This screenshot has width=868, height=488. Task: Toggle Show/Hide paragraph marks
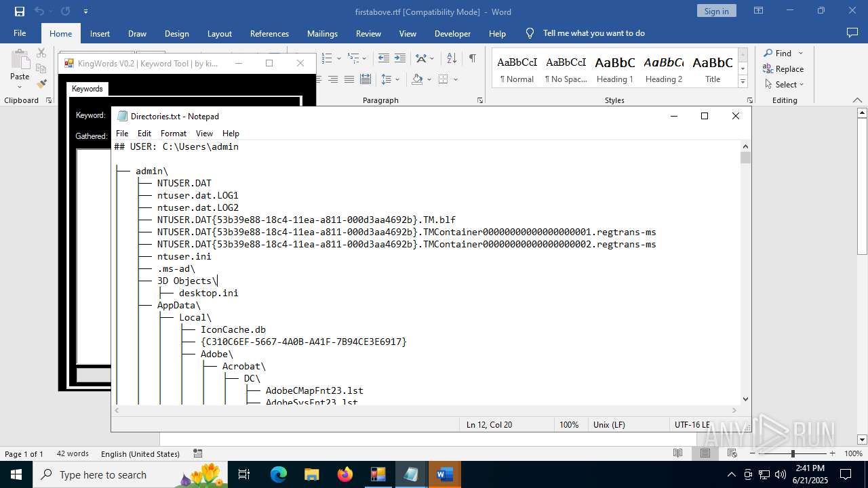(472, 58)
